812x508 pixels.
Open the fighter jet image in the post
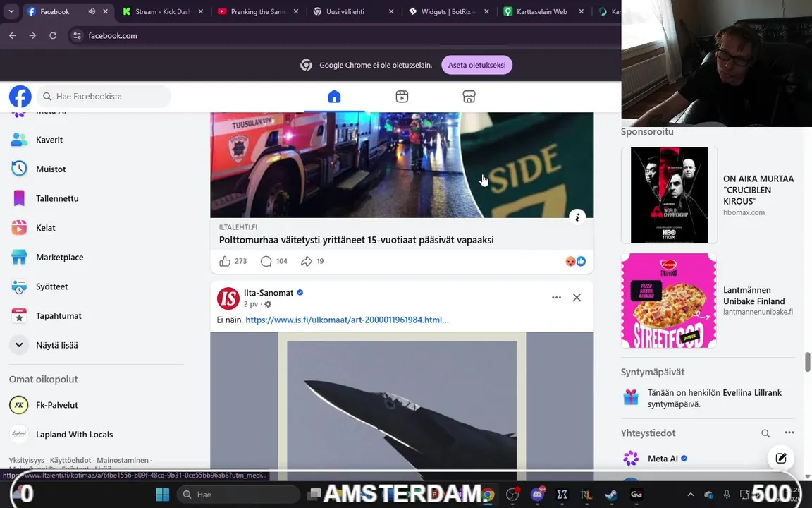(402, 404)
